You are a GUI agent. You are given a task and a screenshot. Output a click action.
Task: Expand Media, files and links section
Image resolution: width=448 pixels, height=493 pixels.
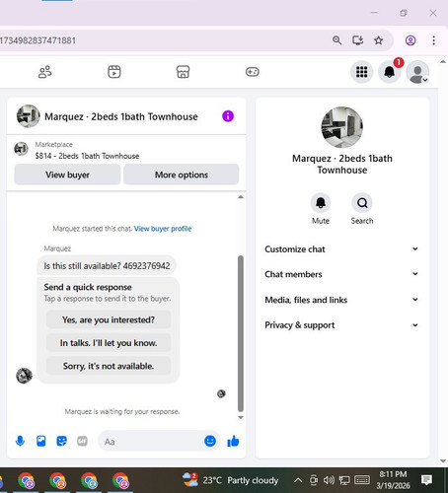(x=341, y=300)
